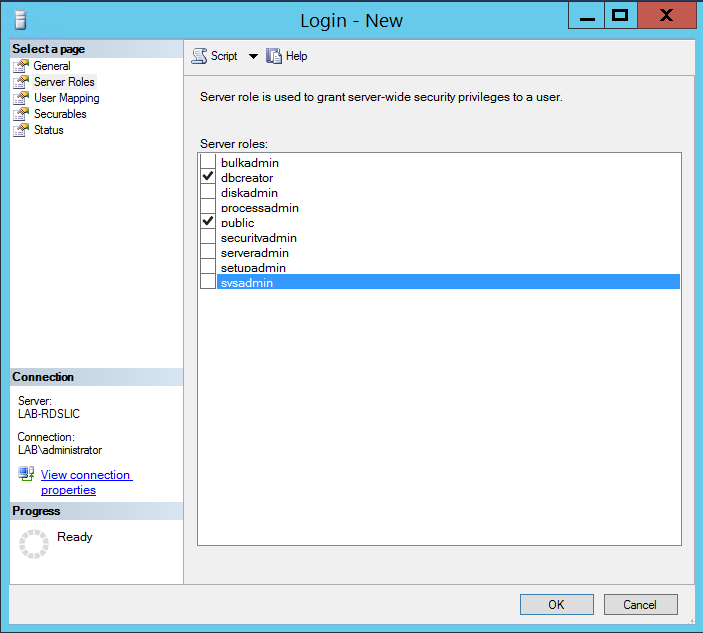Click the database icon in title bar
The width and height of the screenshot is (703, 633).
click(x=21, y=21)
